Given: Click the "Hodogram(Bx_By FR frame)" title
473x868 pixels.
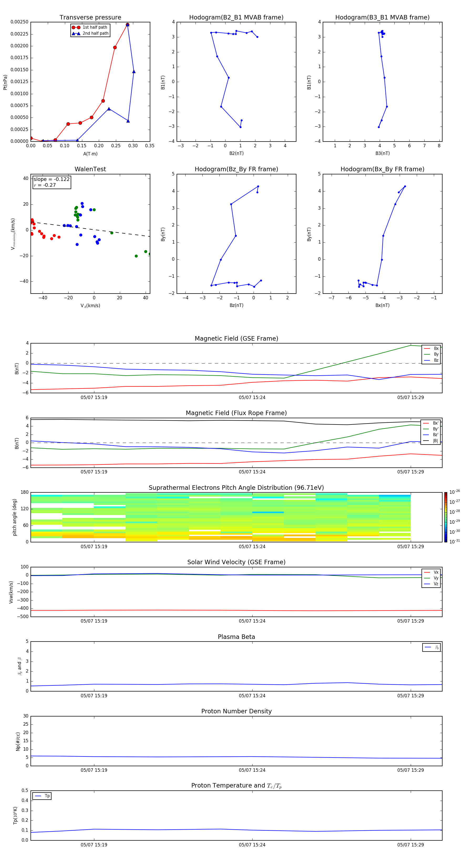Looking at the screenshot, I should (x=382, y=169).
